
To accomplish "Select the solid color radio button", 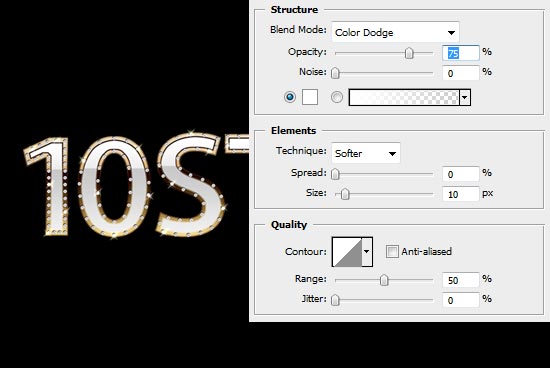I will tap(290, 97).
